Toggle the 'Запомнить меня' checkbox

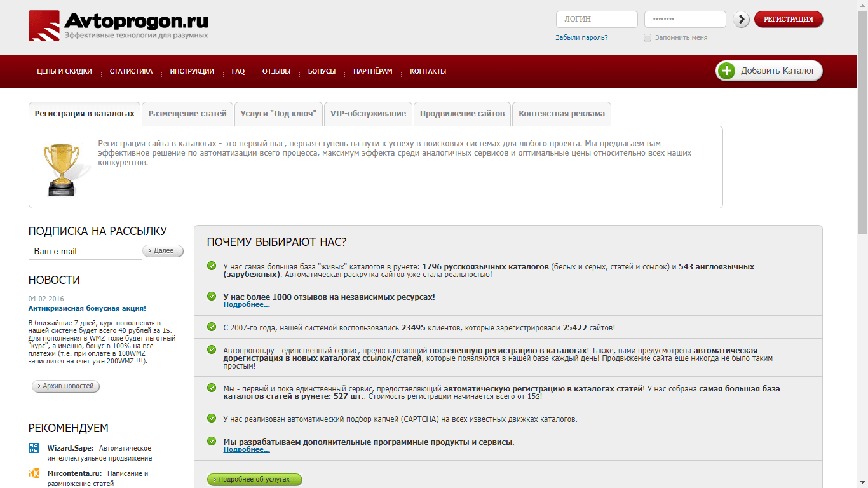pyautogui.click(x=648, y=37)
